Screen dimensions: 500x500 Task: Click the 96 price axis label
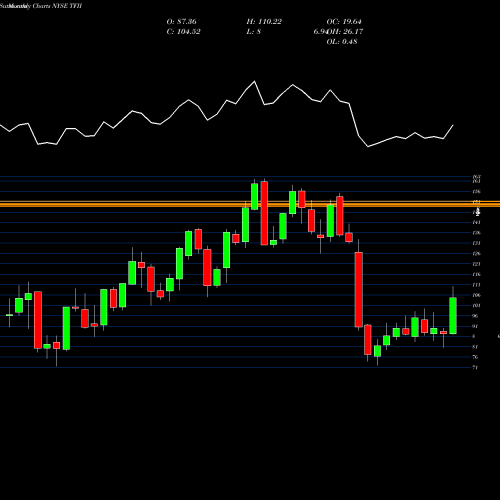coord(475,316)
